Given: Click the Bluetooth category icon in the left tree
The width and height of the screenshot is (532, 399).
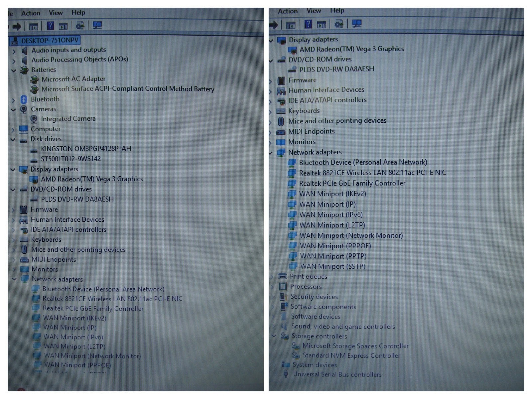Looking at the screenshot, I should [24, 99].
